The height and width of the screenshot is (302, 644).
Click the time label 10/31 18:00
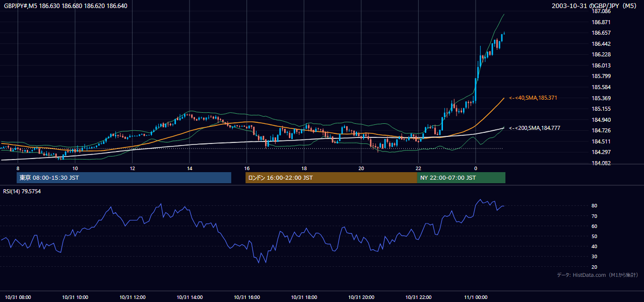coord(304,297)
